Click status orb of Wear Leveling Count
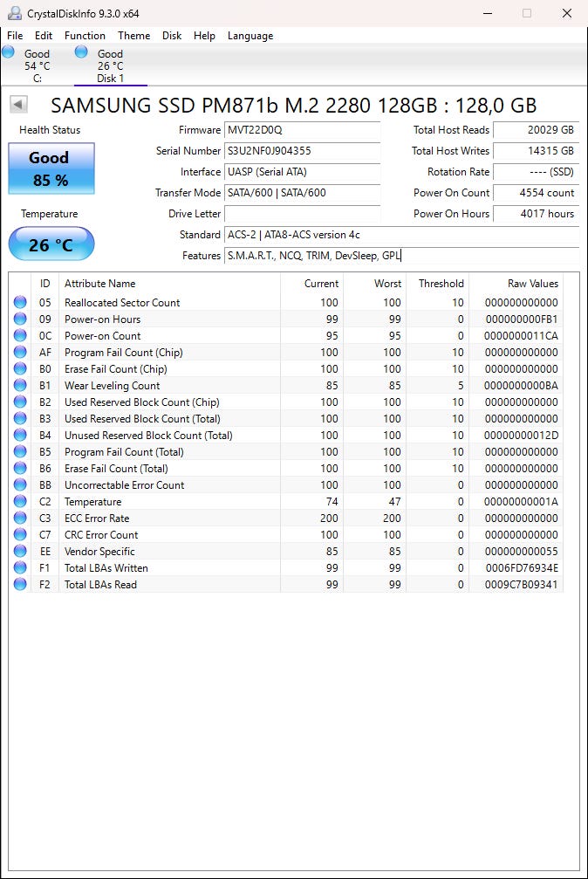This screenshot has width=588, height=879. tap(20, 385)
